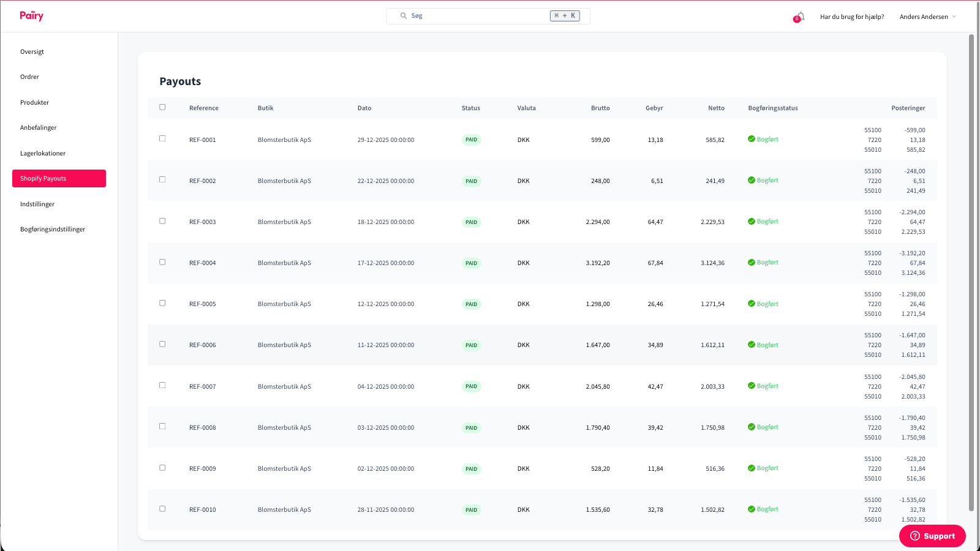Click the question-mark icon in the Support button

[914, 536]
